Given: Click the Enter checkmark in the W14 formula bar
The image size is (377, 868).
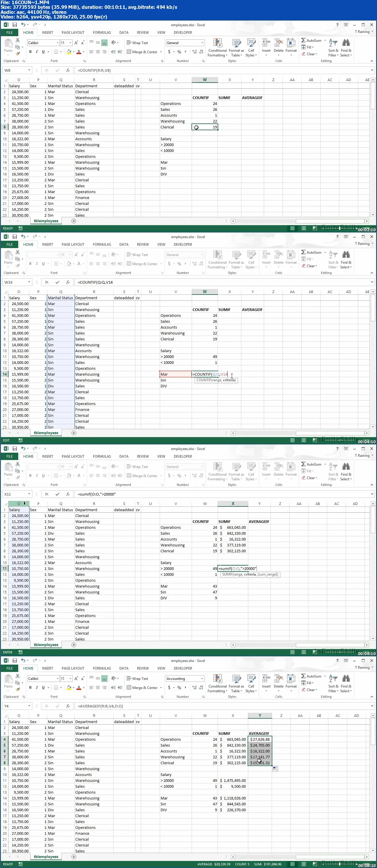Looking at the screenshot, I should (57, 282).
